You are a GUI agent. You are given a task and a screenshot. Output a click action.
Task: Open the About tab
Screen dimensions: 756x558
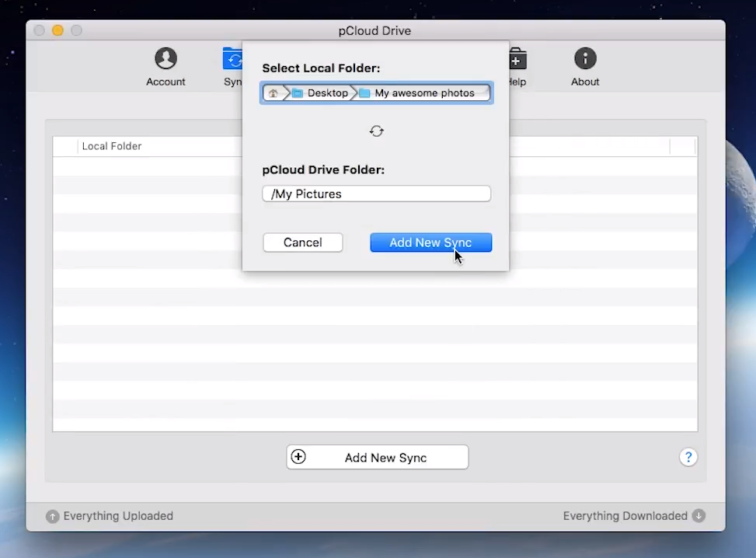585,68
